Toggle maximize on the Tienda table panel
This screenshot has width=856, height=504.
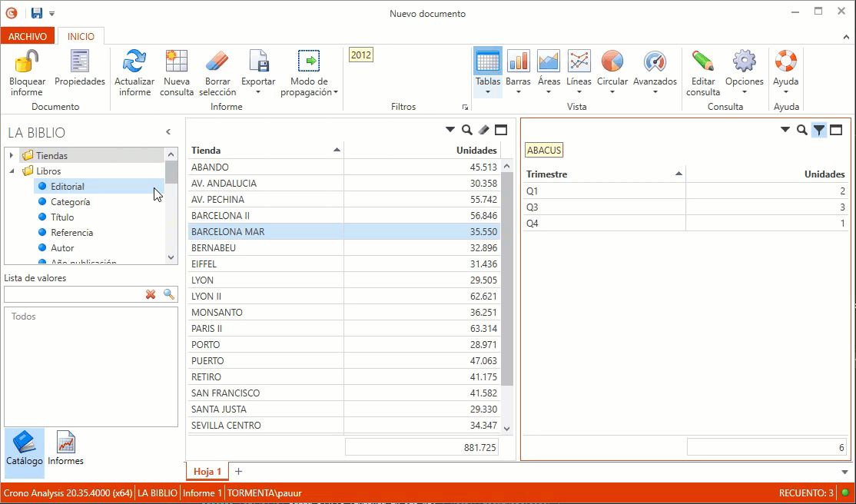pos(501,131)
